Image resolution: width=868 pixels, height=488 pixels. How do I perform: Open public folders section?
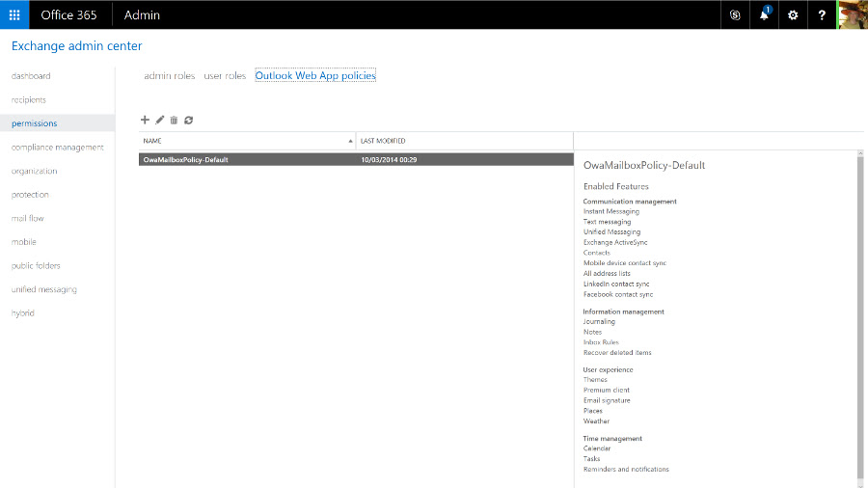tap(36, 265)
